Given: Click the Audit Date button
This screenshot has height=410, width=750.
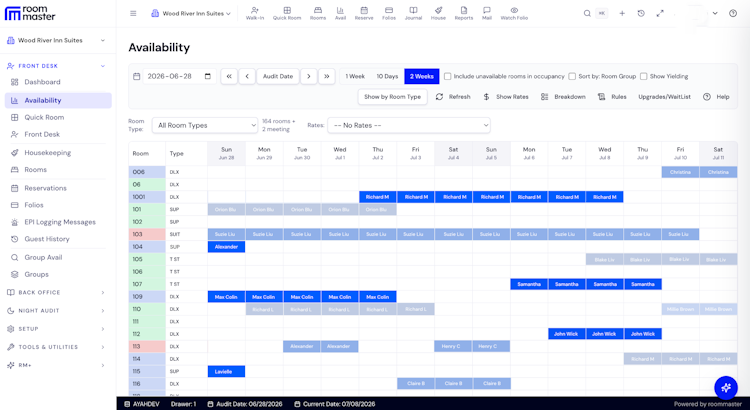Looking at the screenshot, I should pos(278,77).
